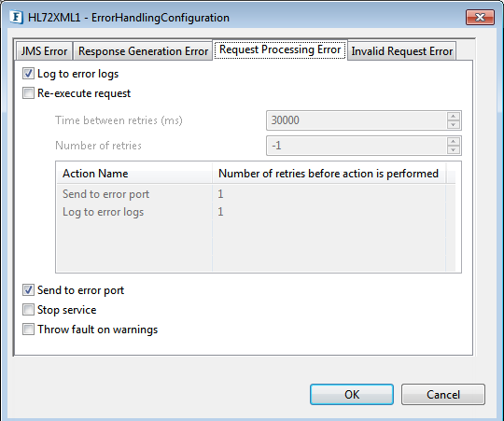This screenshot has width=504, height=421.
Task: Close the ErrorHandlingConfiguration dialog
Action: point(480,17)
